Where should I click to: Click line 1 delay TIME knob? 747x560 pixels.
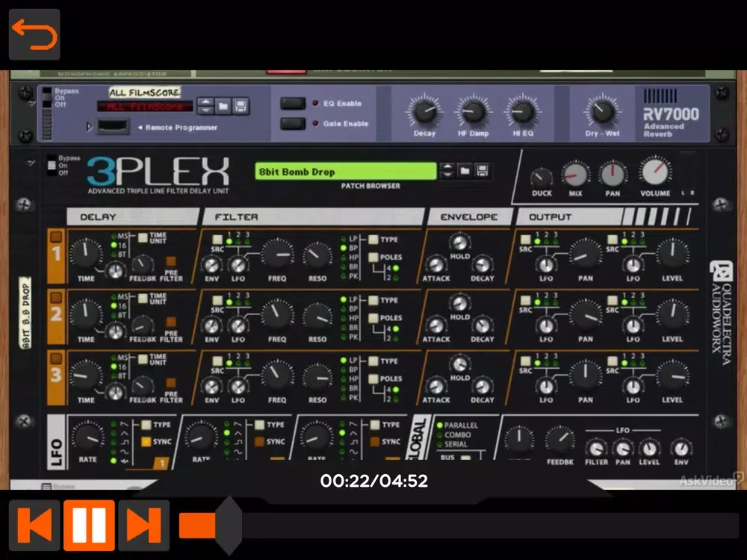tap(86, 252)
